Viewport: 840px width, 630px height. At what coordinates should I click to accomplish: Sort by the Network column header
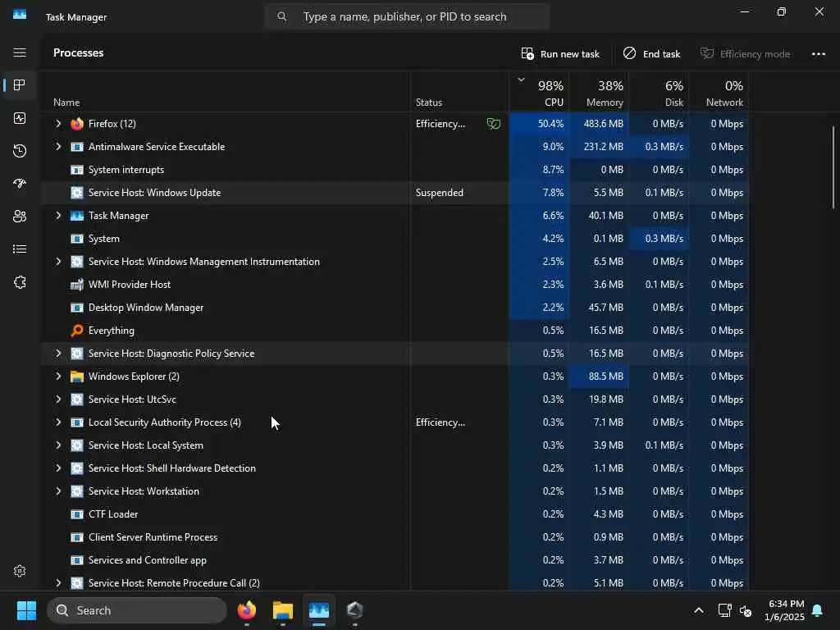tap(719, 92)
